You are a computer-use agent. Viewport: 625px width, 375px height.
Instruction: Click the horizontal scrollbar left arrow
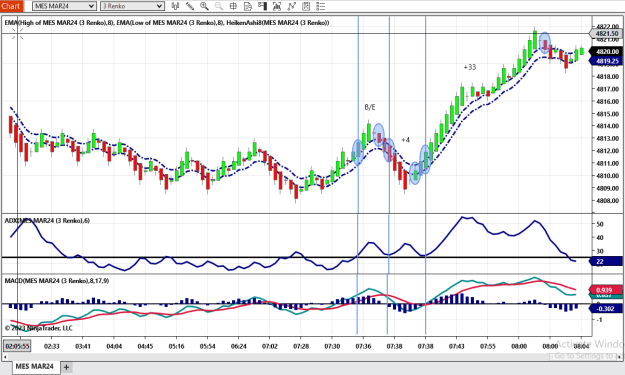[5, 356]
